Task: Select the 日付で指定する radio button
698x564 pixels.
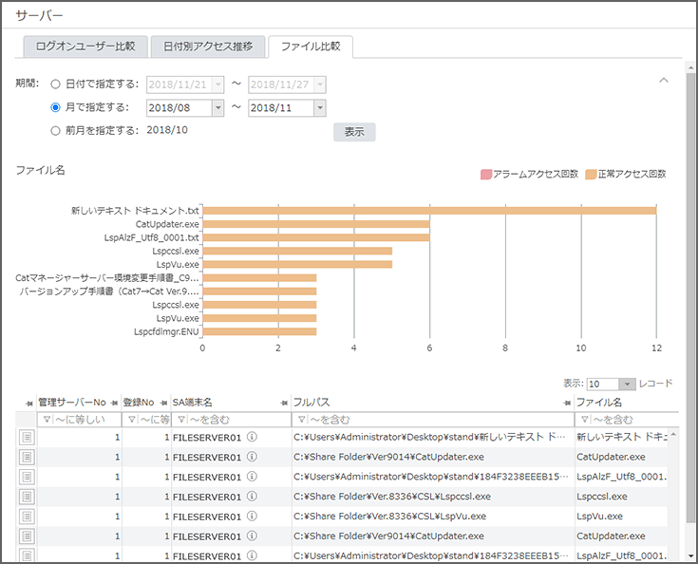Action: coord(55,84)
